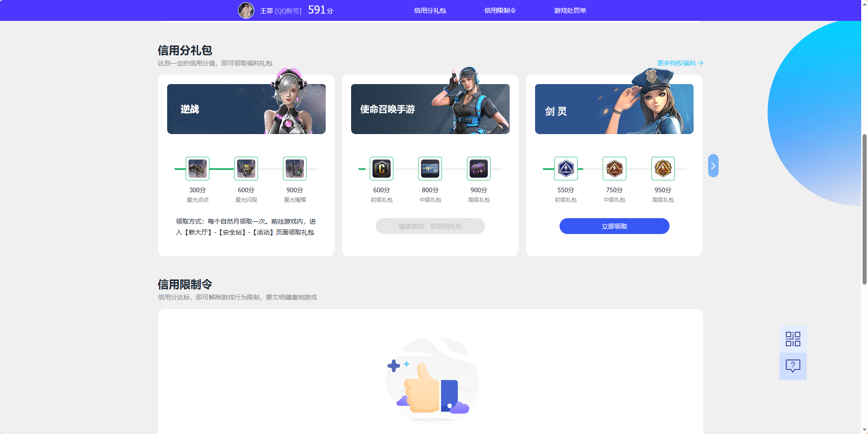Show next game cards with right chevron
Image resolution: width=868 pixels, height=434 pixels.
point(713,165)
